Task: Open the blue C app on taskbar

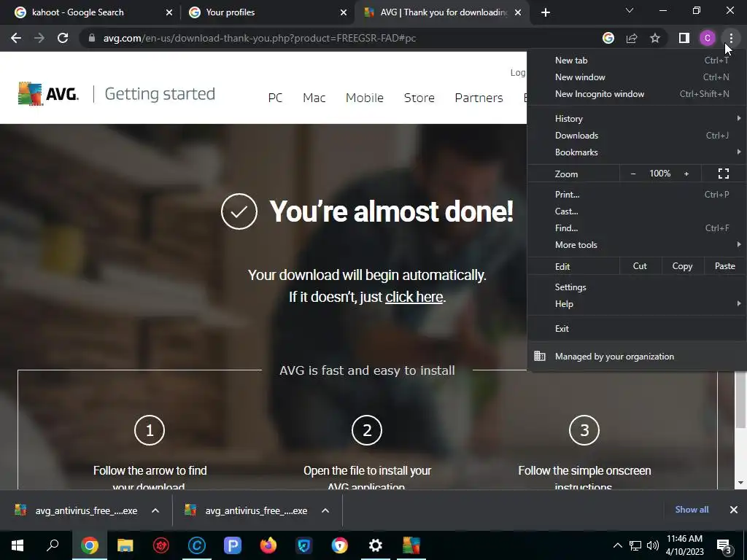Action: pos(197,545)
